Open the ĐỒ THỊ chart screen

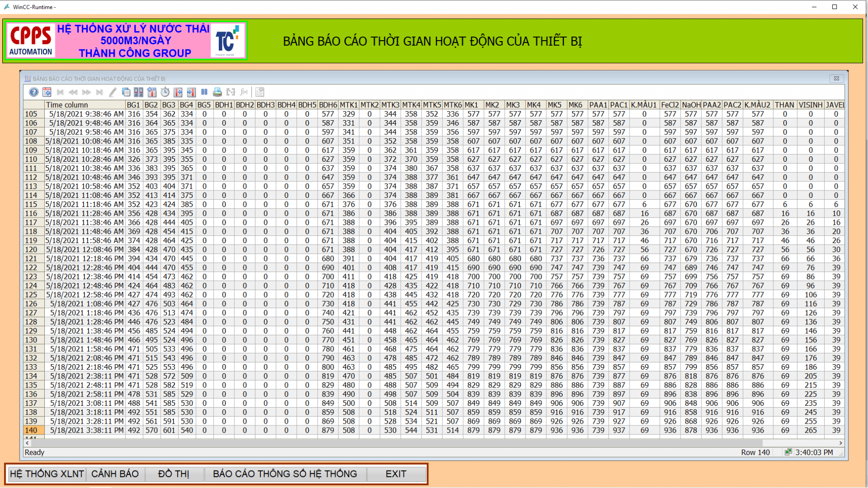(174, 474)
